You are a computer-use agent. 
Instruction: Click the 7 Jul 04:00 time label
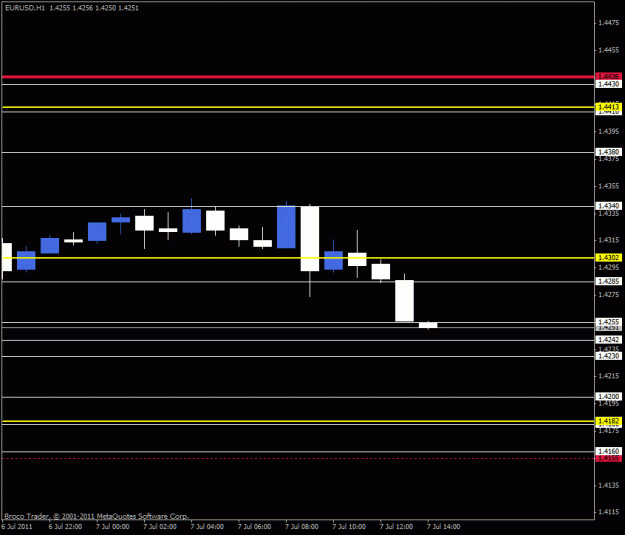[207, 527]
